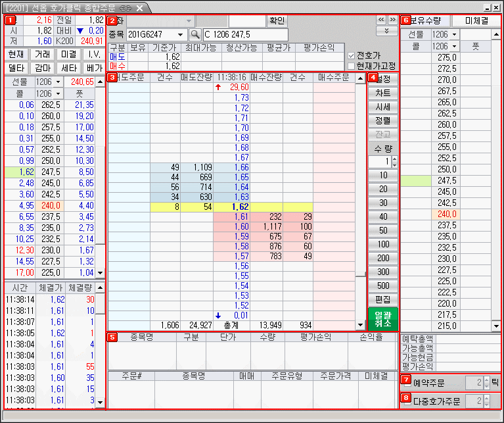Open the 콜 1206 dropdown in right panel
Screen dimensions: 504x423
click(x=454, y=46)
